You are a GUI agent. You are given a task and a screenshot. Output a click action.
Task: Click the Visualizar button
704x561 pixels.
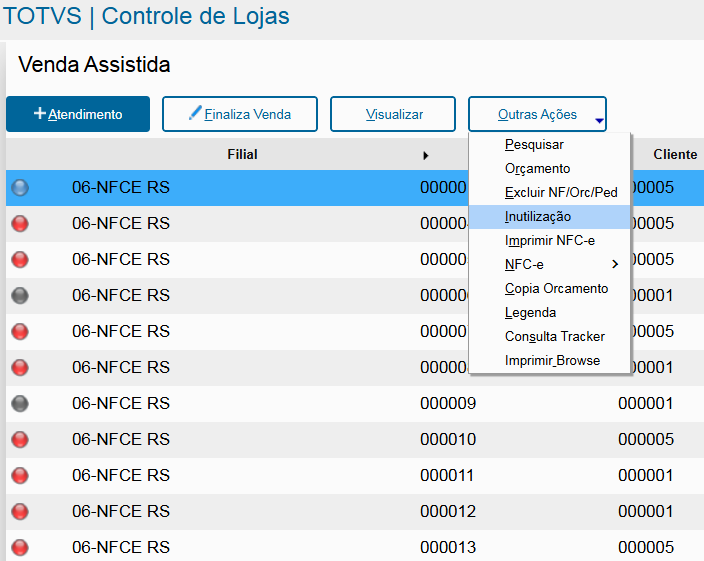tap(393, 114)
